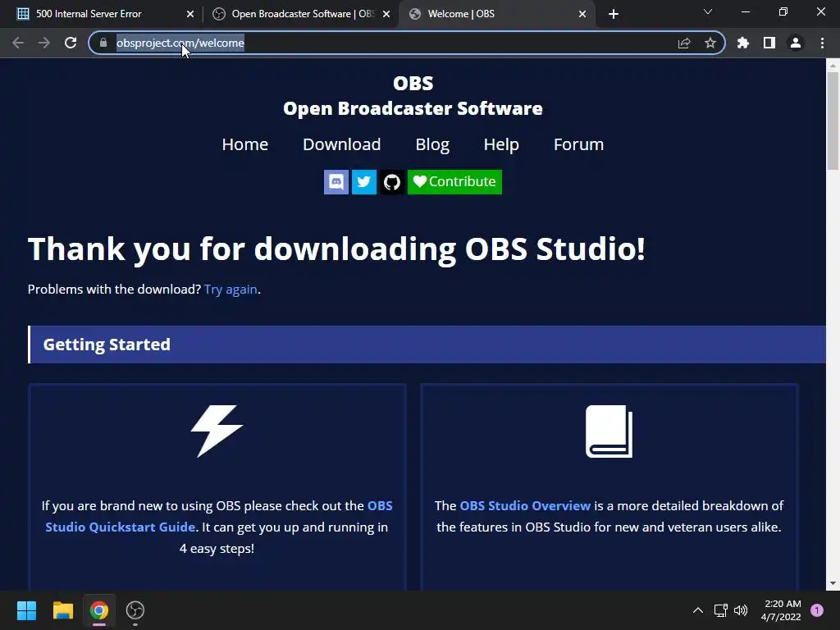Toggle the browser side panel icon
The width and height of the screenshot is (840, 630).
click(769, 43)
